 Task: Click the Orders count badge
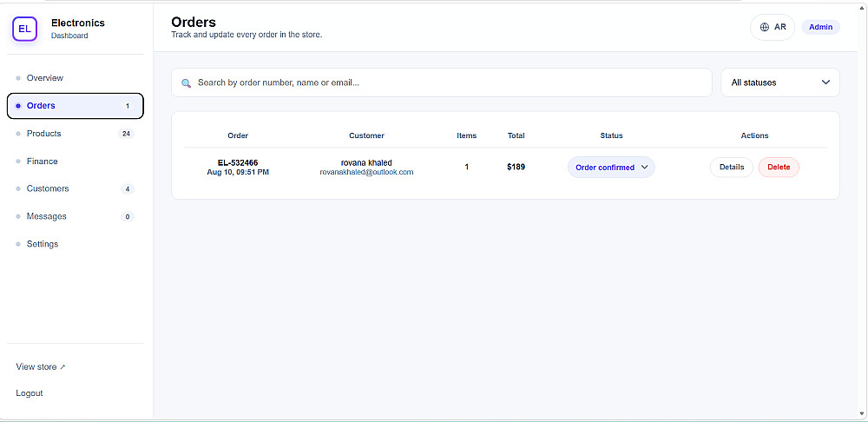tap(128, 106)
